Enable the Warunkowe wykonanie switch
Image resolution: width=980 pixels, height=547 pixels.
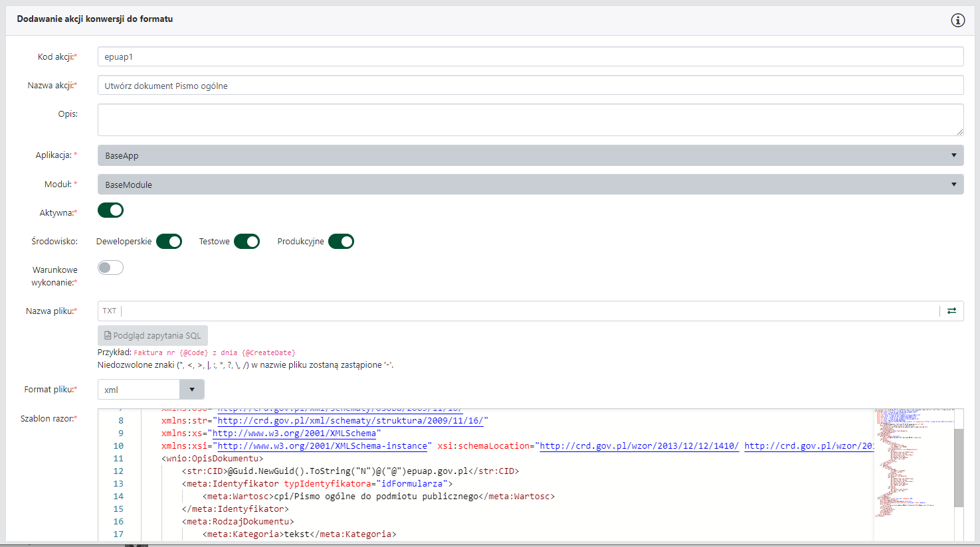[x=110, y=268]
